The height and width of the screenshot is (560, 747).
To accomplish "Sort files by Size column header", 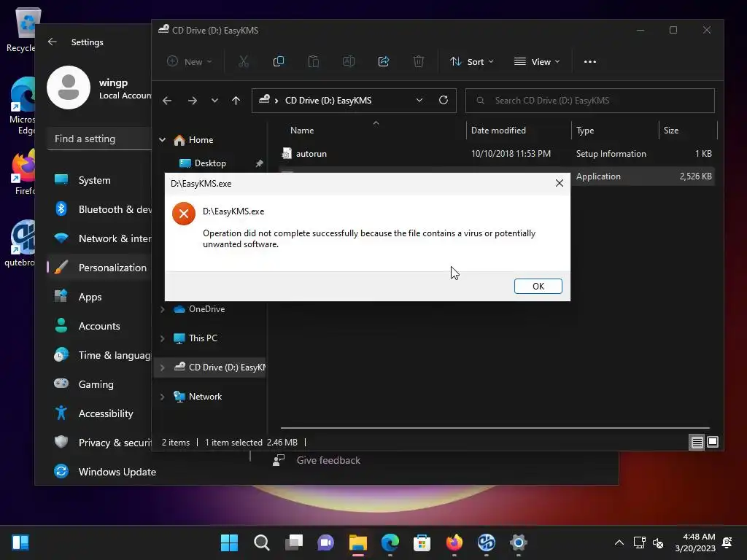I will point(671,131).
